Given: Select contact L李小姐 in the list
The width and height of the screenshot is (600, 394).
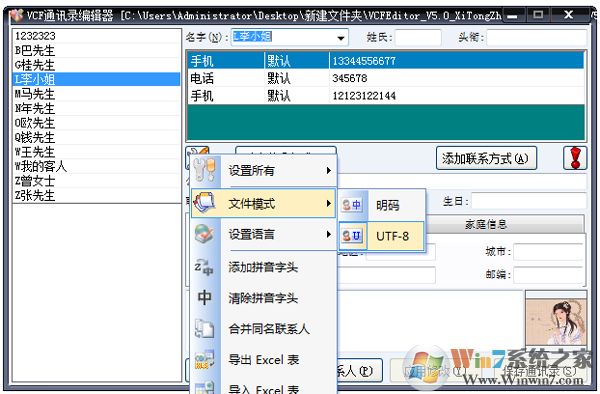Looking at the screenshot, I should click(96, 80).
